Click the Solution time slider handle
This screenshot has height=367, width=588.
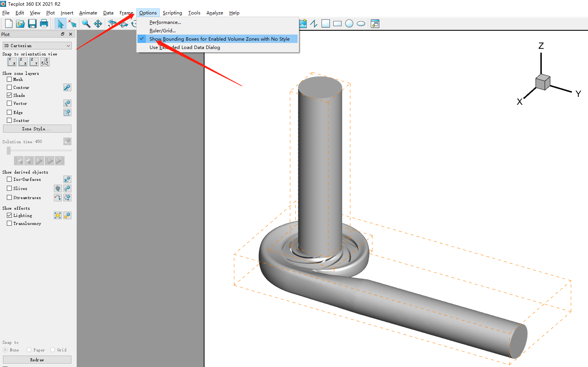(x=9, y=151)
